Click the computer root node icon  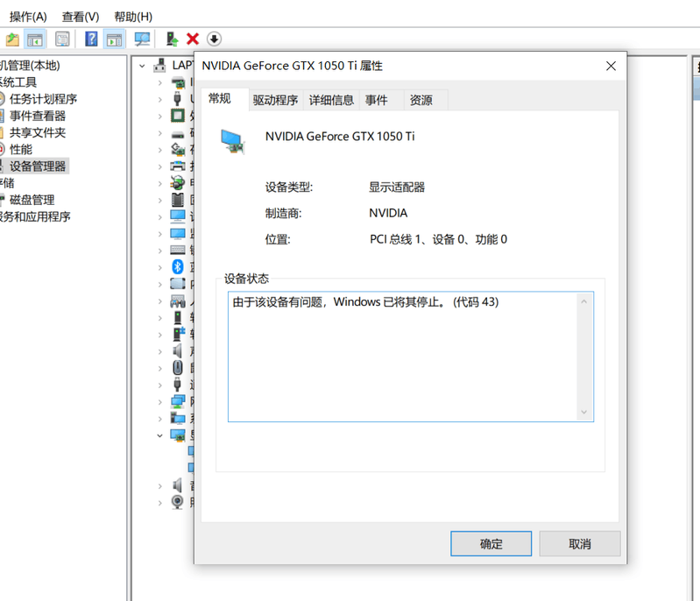click(159, 66)
